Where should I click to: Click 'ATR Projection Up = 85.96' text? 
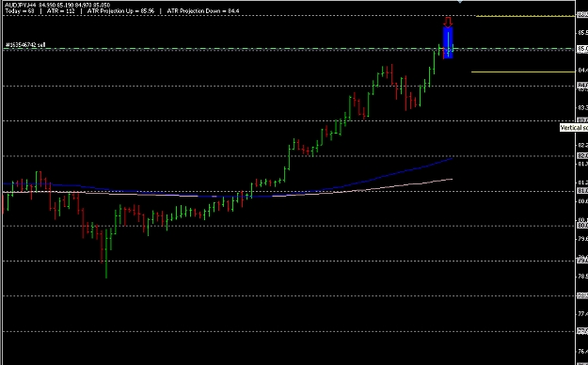[x=120, y=11]
